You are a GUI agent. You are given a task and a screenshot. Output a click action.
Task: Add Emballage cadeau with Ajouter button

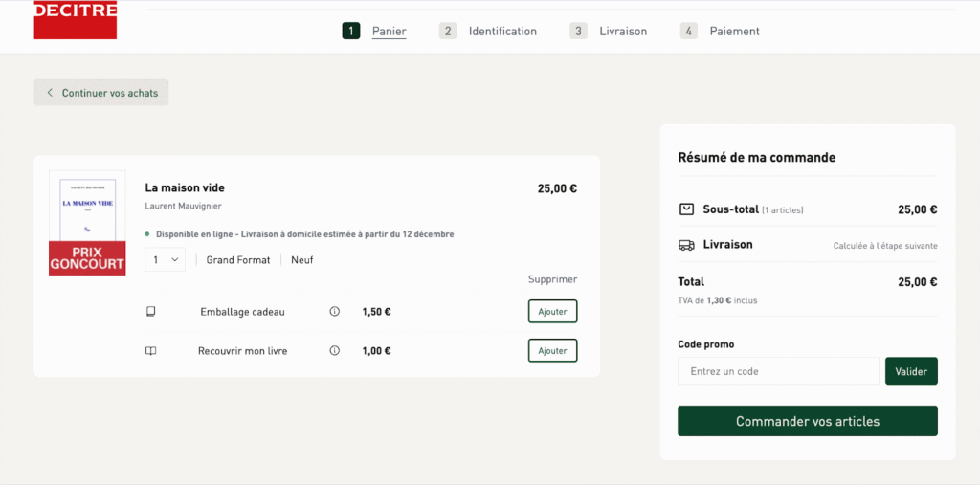552,312
